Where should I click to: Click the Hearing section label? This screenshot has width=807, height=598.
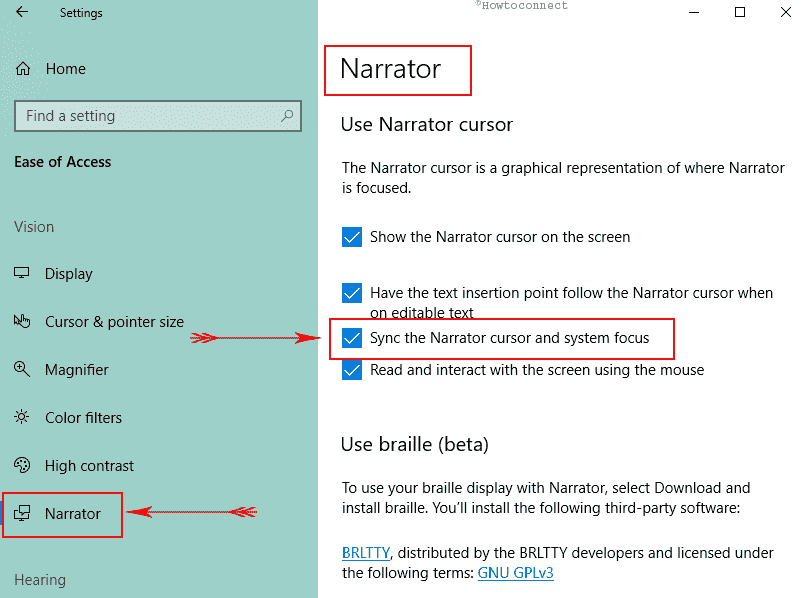pos(40,580)
